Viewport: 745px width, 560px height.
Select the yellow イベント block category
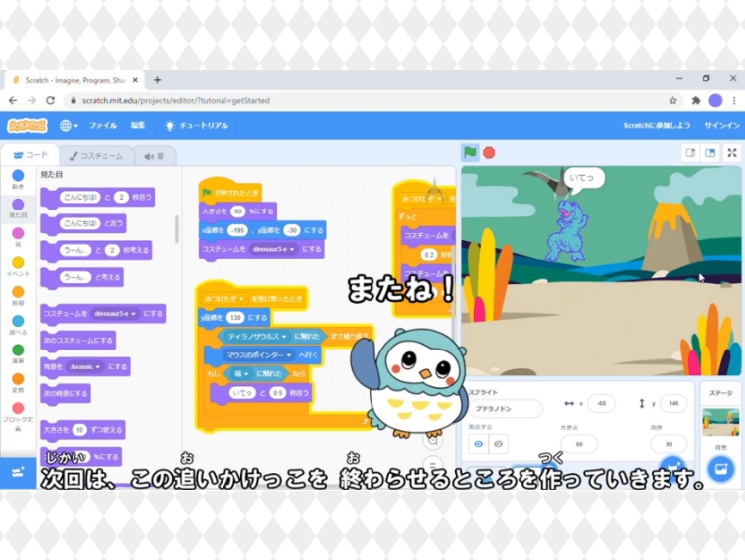(18, 266)
